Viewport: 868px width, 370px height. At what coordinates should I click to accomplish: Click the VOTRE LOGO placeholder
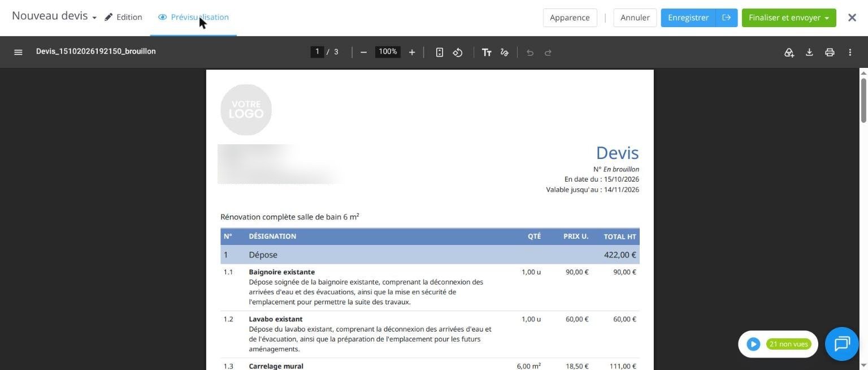point(246,110)
